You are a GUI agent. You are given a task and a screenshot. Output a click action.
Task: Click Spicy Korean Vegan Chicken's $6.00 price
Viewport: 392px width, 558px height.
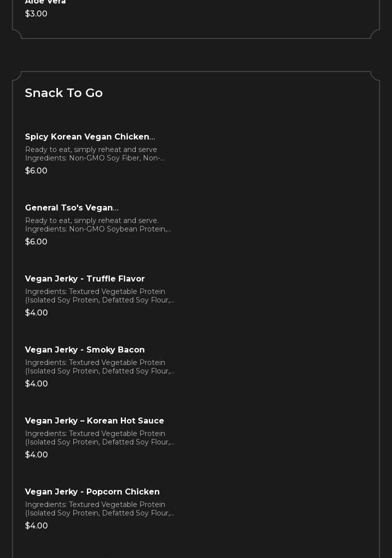(x=36, y=170)
